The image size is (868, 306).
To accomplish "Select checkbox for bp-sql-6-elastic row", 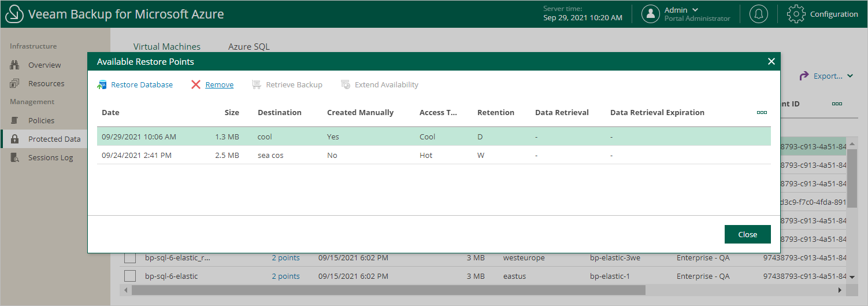I will [x=130, y=276].
